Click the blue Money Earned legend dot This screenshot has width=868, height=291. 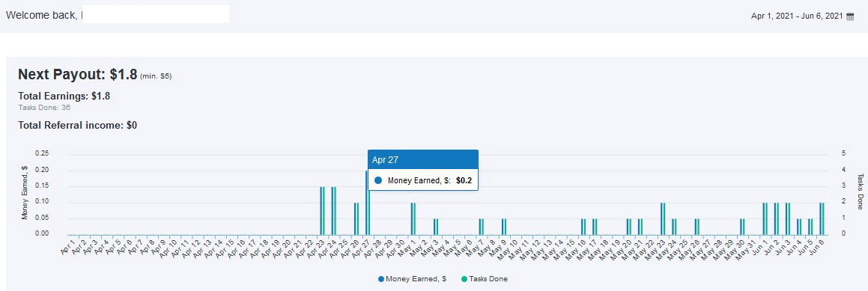point(381,279)
